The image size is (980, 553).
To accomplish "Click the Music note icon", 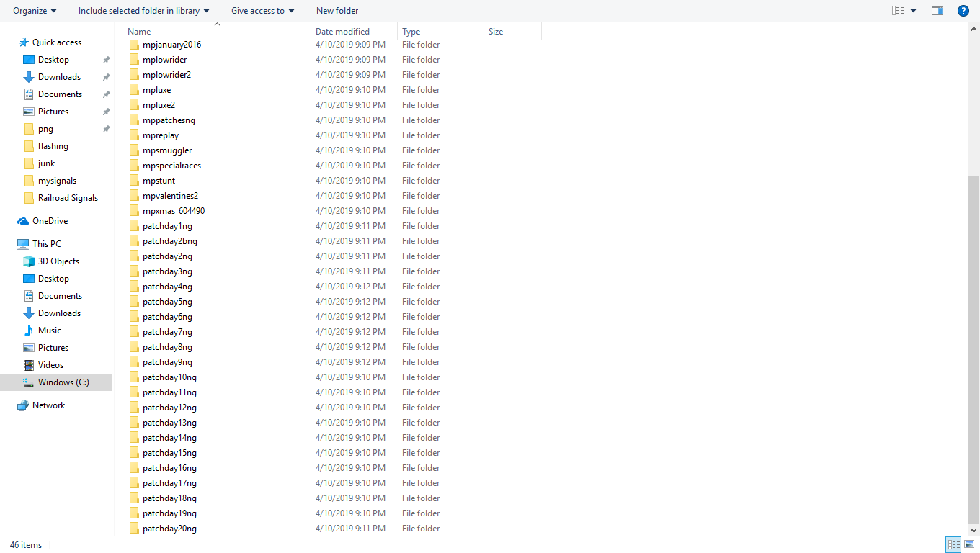I will (x=29, y=331).
